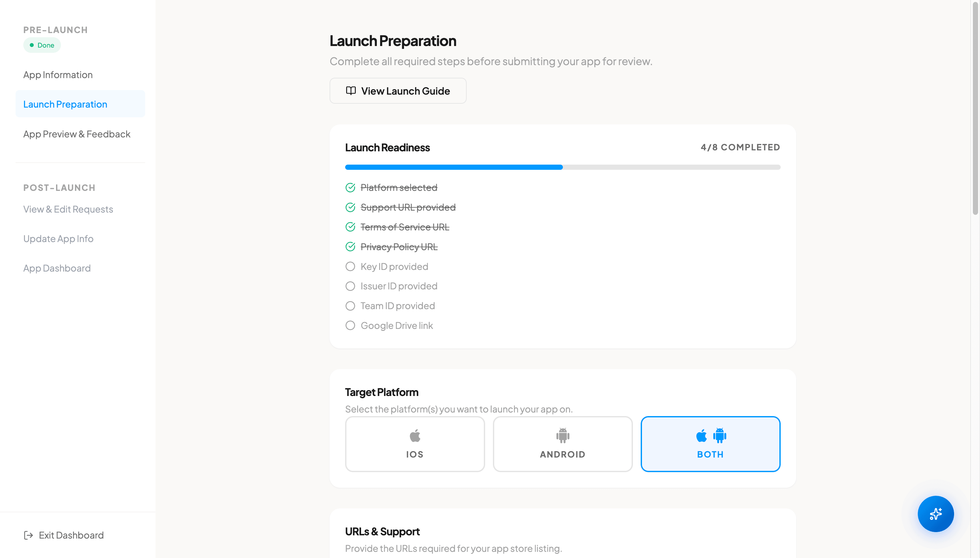This screenshot has height=558, width=980.
Task: Click the Team ID provided text
Action: pyautogui.click(x=398, y=306)
